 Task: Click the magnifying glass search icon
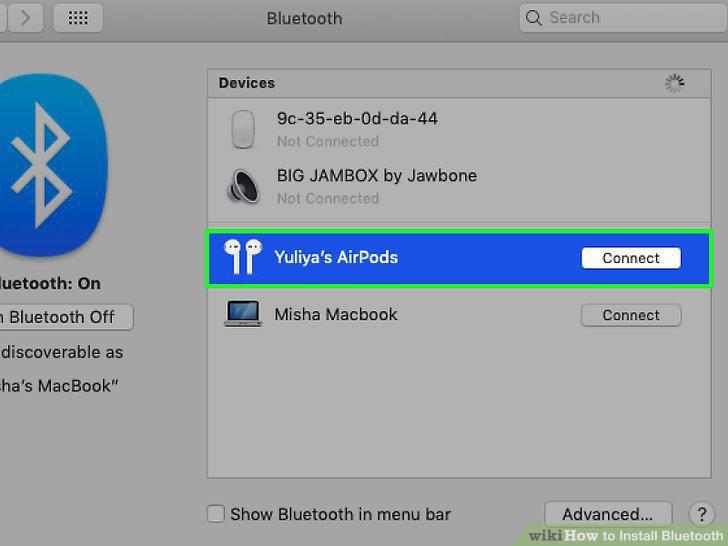coord(533,18)
